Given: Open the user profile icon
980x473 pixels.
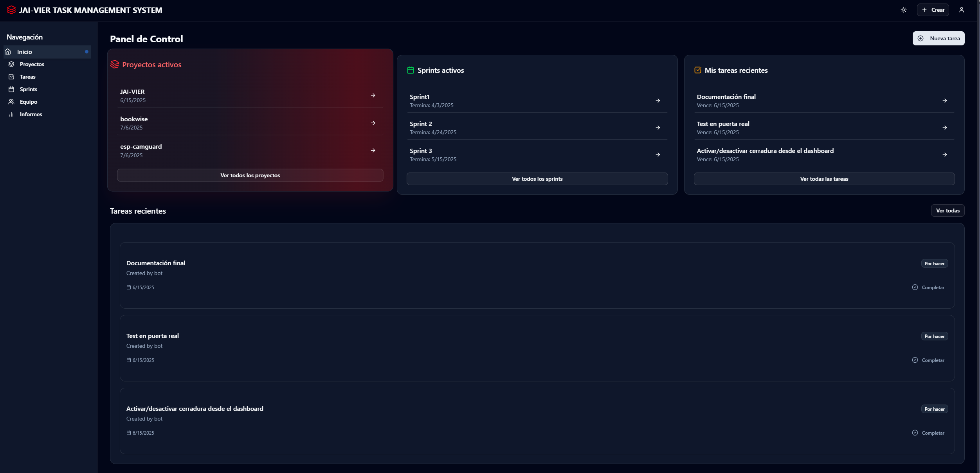Looking at the screenshot, I should (961, 10).
